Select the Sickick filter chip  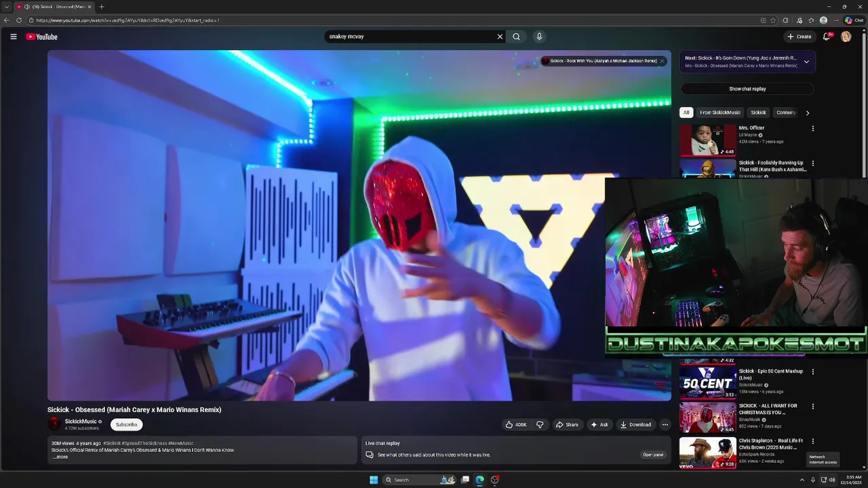click(x=758, y=113)
